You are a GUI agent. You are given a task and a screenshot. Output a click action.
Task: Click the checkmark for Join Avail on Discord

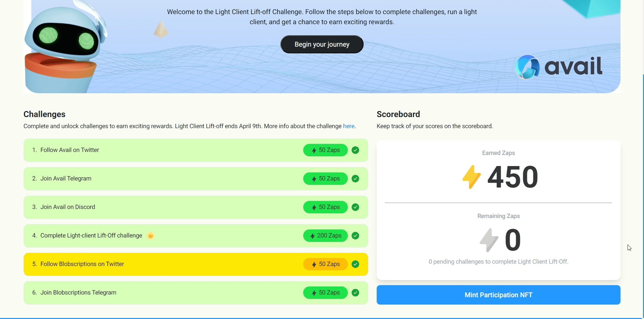point(355,207)
